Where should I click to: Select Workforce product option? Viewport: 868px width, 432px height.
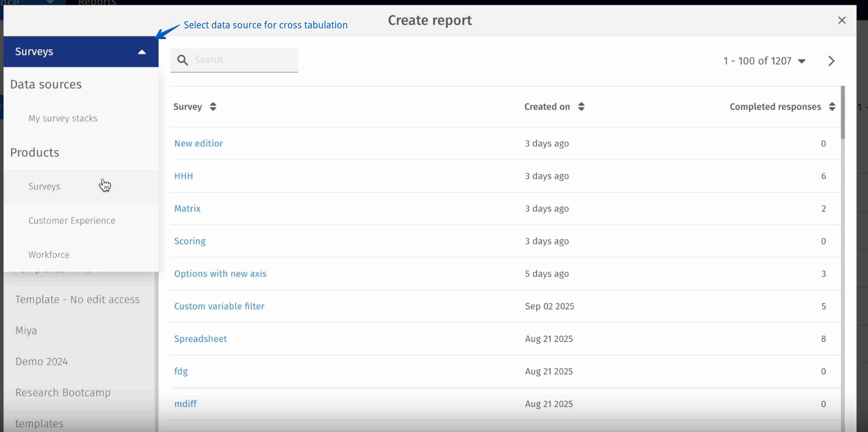click(x=49, y=254)
